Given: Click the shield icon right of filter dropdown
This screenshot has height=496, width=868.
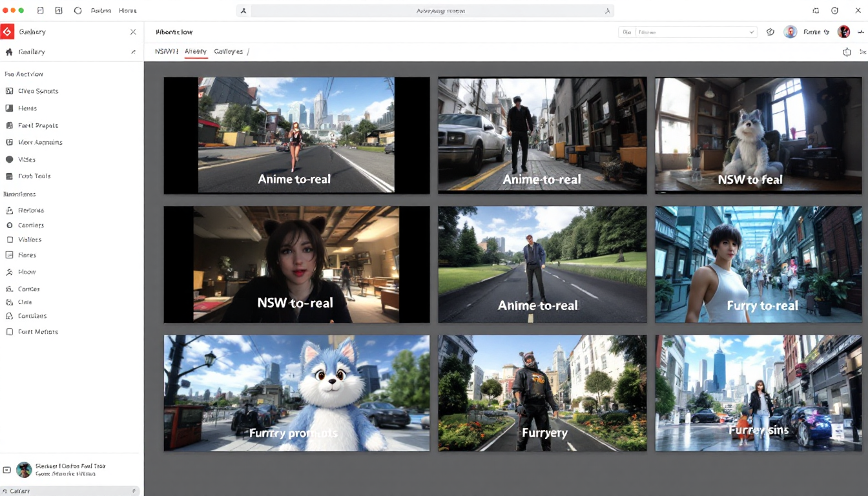Looking at the screenshot, I should (x=770, y=32).
